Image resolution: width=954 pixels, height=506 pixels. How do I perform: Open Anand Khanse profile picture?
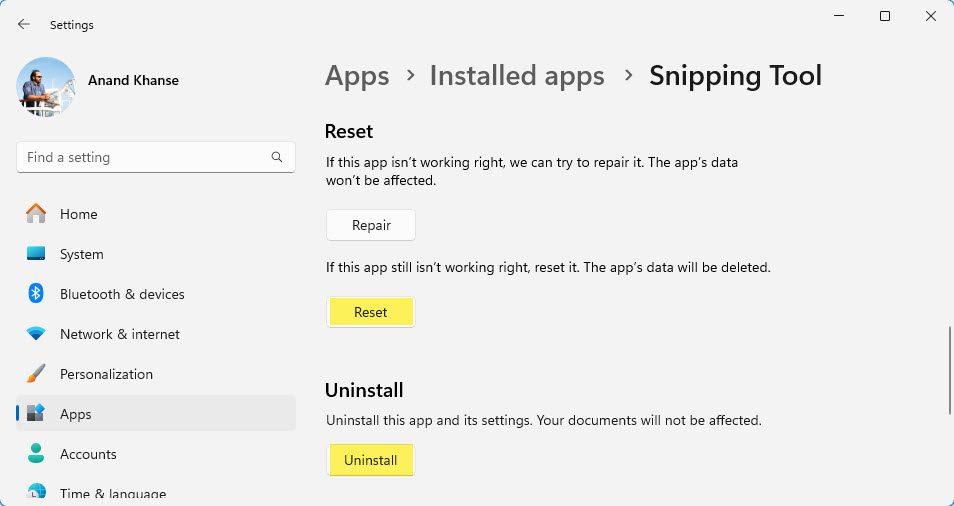[46, 87]
